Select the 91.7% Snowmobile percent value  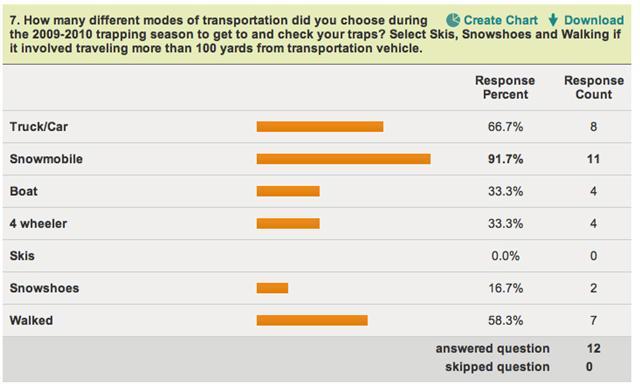point(505,159)
